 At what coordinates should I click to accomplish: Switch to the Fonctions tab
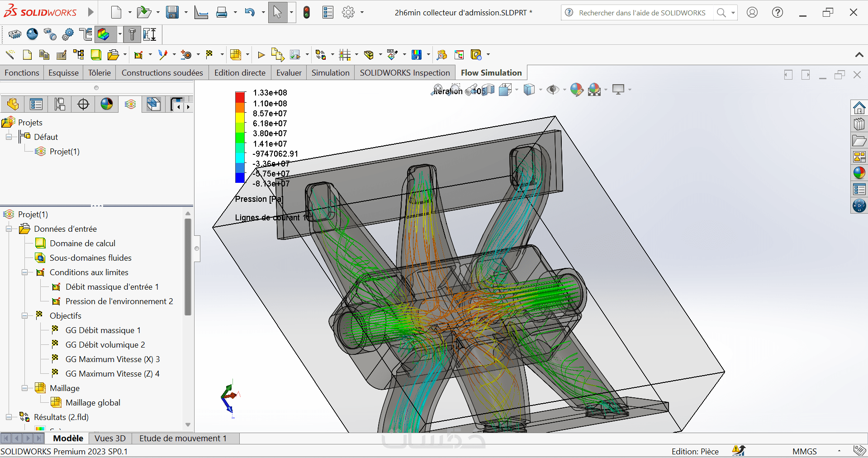pyautogui.click(x=22, y=73)
